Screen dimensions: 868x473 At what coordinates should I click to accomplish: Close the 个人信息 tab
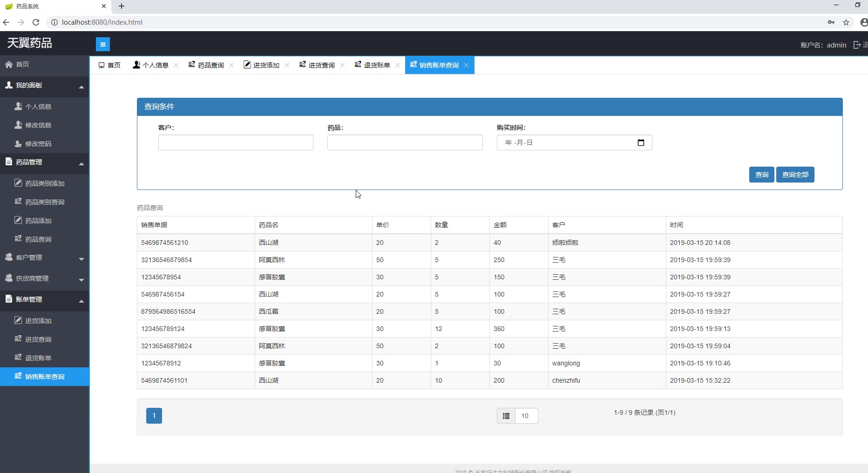176,65
